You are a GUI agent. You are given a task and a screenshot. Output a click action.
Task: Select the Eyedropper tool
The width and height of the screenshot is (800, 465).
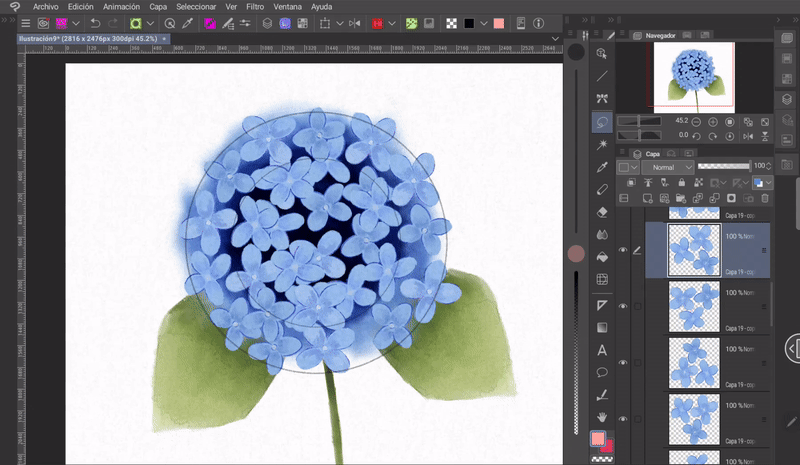(602, 167)
